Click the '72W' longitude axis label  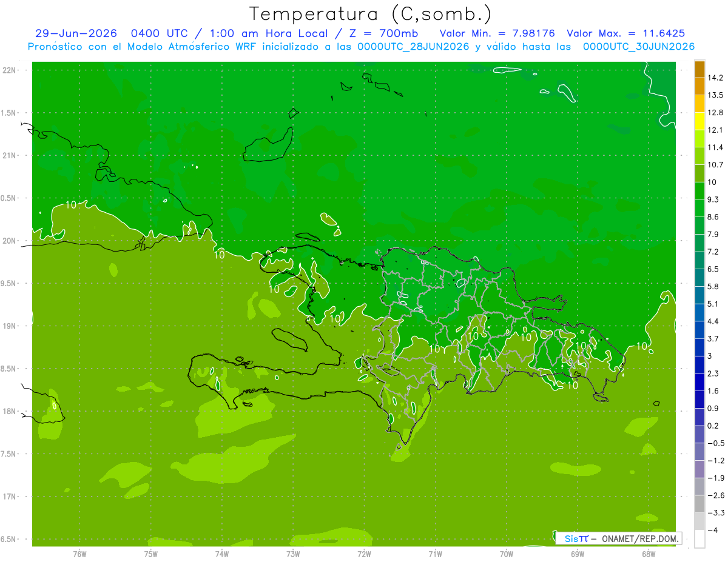[364, 554]
